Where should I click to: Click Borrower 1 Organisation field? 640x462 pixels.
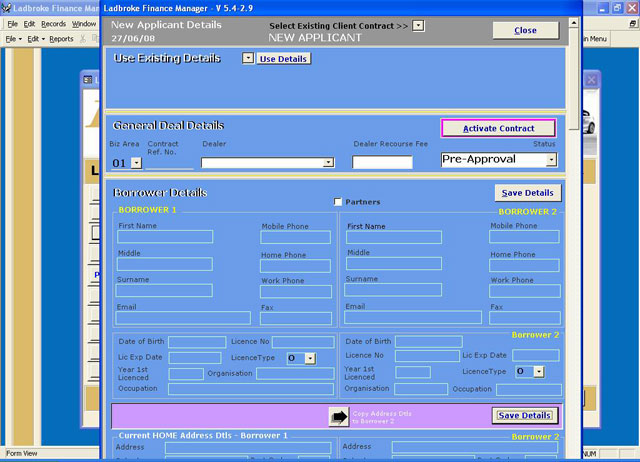point(296,373)
